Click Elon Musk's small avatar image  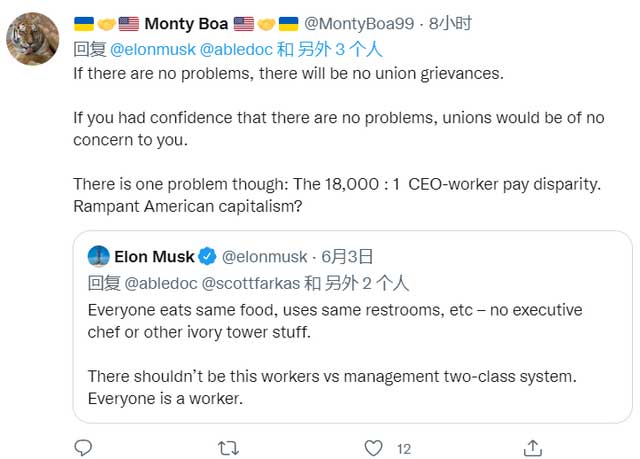point(98,256)
